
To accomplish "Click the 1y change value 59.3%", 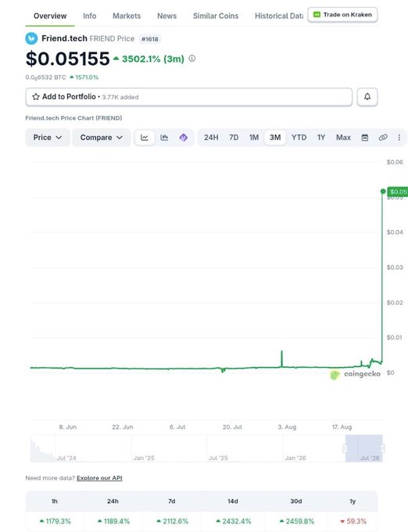I will tap(353, 521).
